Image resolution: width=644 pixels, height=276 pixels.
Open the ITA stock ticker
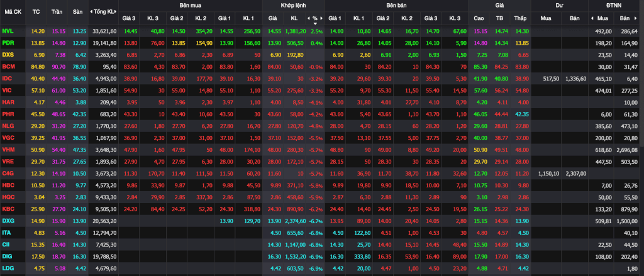tap(6, 232)
